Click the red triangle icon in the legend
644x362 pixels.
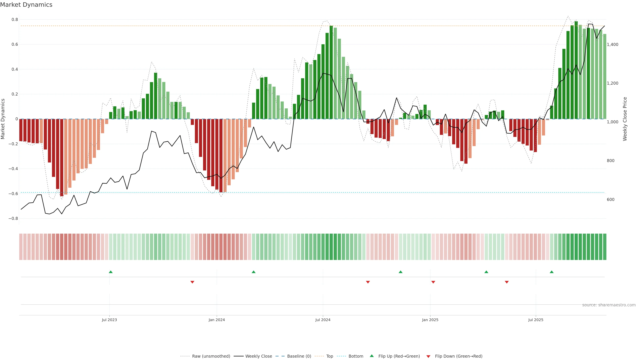pos(428,356)
